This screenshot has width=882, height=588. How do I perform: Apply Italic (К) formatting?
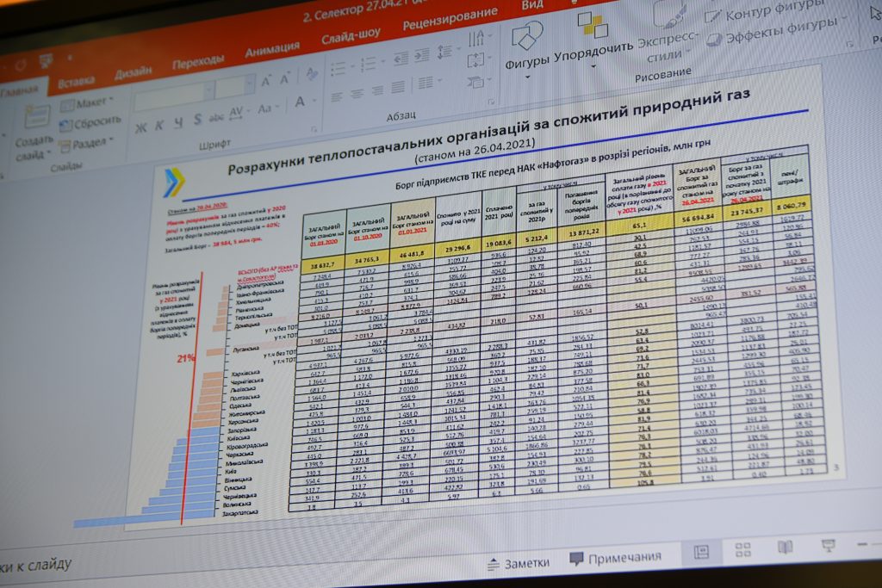pos(159,125)
